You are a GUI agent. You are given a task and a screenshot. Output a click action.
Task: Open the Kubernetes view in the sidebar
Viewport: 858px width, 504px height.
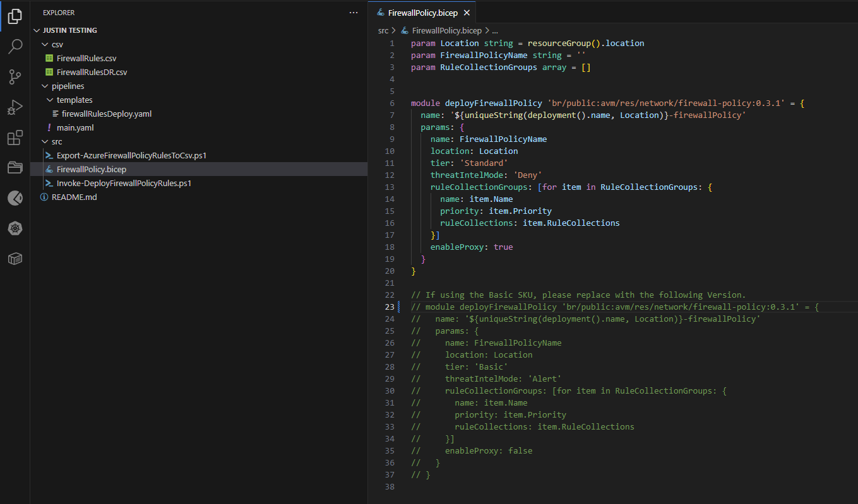click(15, 228)
